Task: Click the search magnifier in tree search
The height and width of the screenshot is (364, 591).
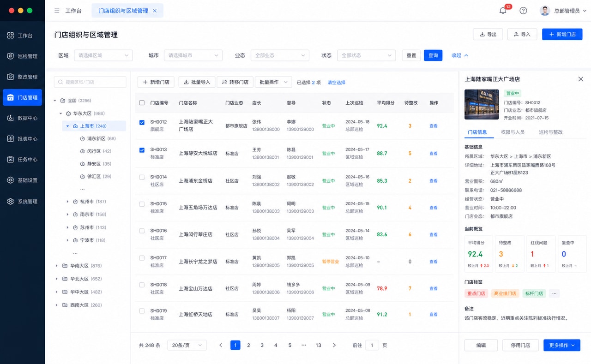Action: 60,82
